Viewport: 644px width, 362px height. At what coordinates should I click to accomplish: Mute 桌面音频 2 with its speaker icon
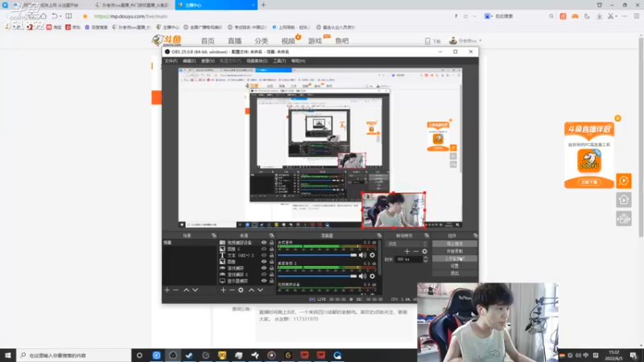362,276
